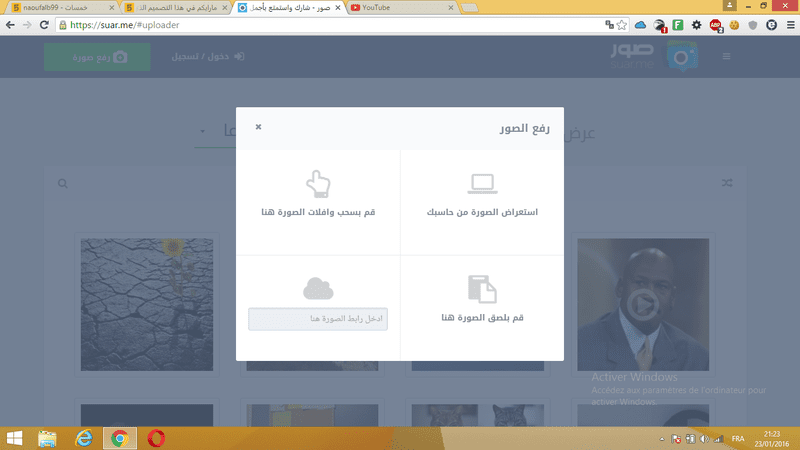Image resolution: width=800 pixels, height=450 pixels.
Task: Click the suar.me camera logo
Action: [x=682, y=57]
